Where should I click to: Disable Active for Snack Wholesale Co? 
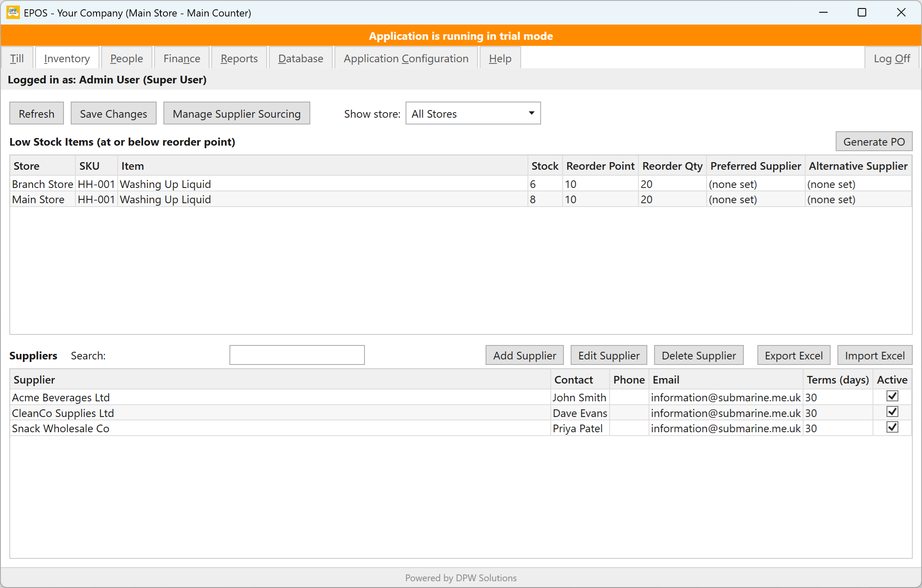(x=892, y=427)
